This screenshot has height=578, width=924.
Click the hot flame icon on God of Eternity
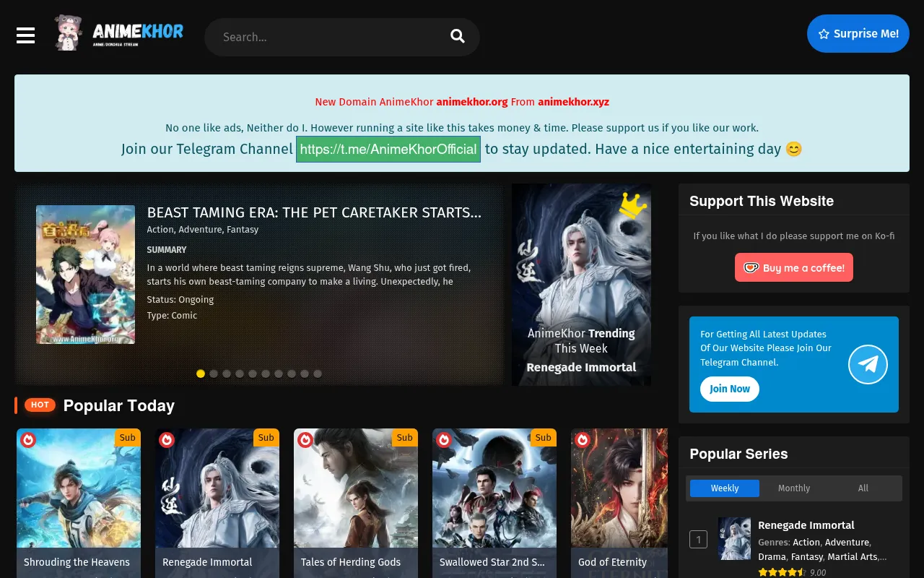[x=583, y=439]
